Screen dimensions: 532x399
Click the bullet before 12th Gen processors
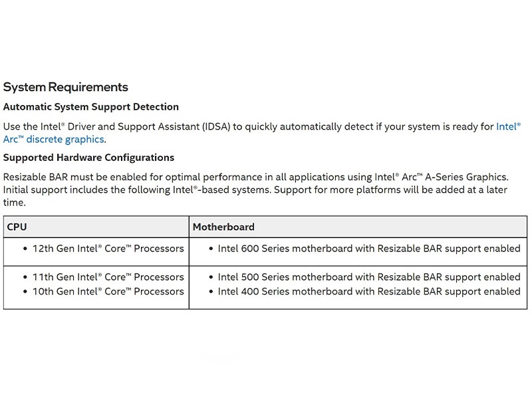[x=25, y=249]
